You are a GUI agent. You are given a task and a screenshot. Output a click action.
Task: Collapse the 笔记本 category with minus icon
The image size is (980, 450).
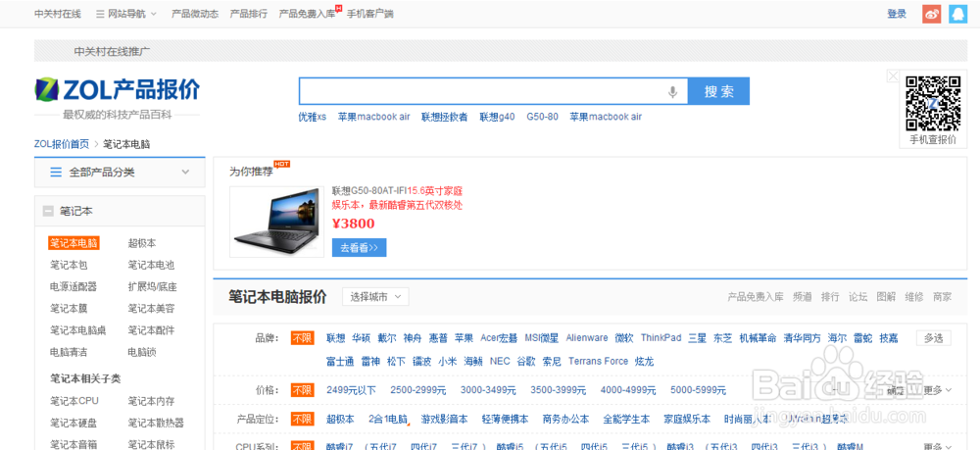pyautogui.click(x=47, y=211)
